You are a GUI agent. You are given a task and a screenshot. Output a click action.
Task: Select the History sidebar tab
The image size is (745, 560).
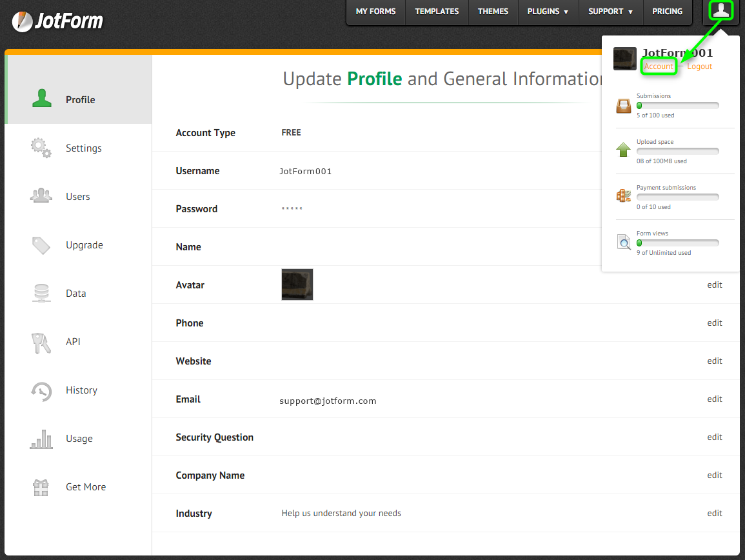[x=79, y=390]
